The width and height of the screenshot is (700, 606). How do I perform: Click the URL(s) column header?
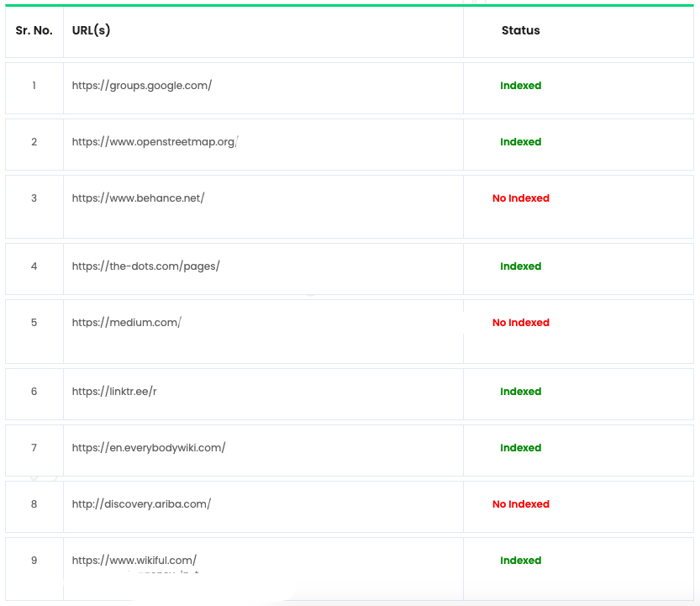point(91,30)
